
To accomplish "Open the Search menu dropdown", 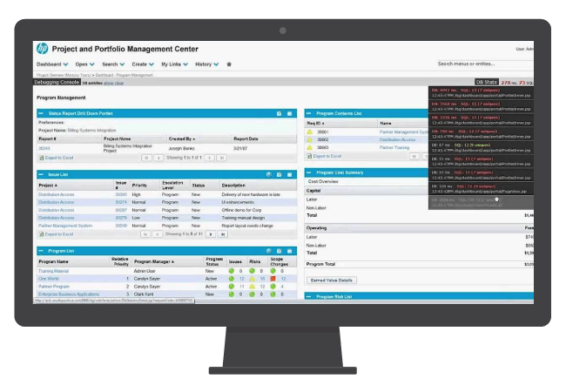I will point(113,64).
